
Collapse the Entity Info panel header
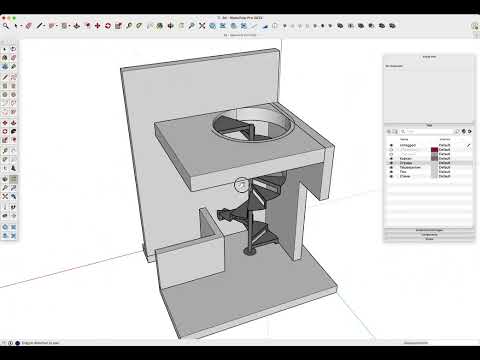[429, 57]
